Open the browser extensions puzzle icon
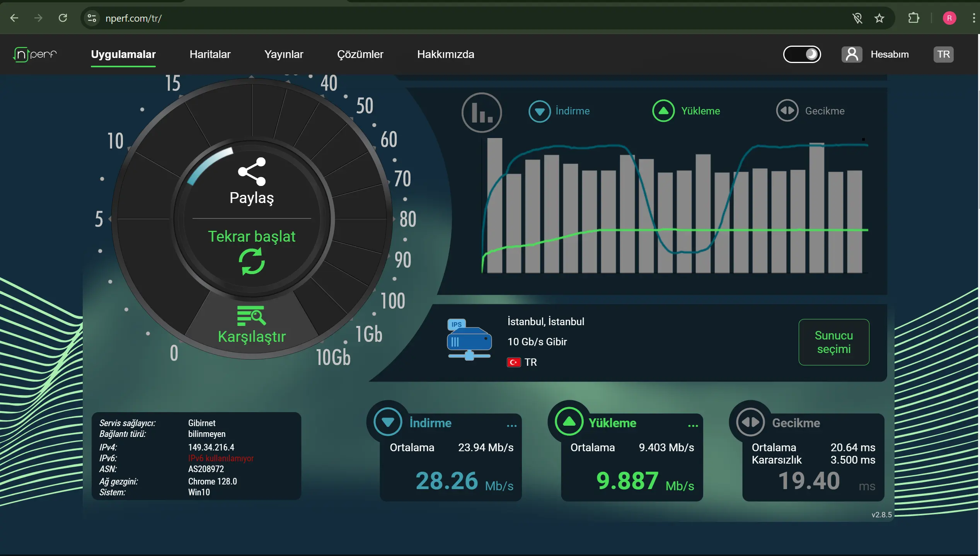This screenshot has width=980, height=556. coord(914,18)
